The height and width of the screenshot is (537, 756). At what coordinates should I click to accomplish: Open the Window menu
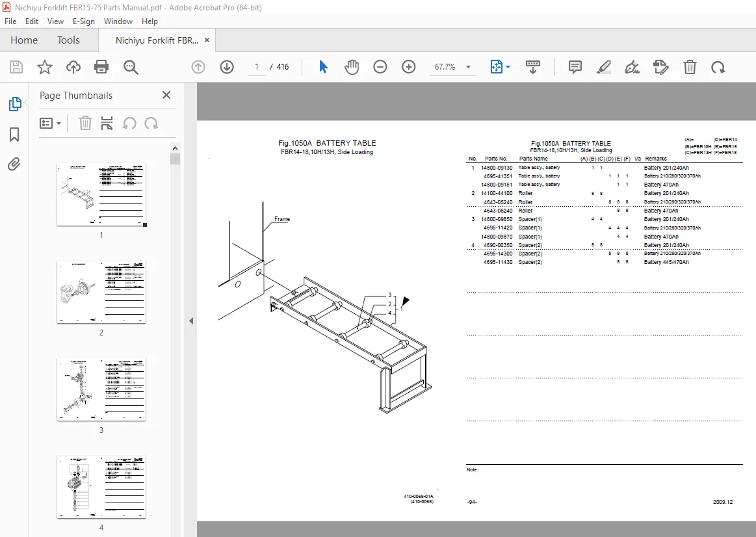(x=118, y=21)
